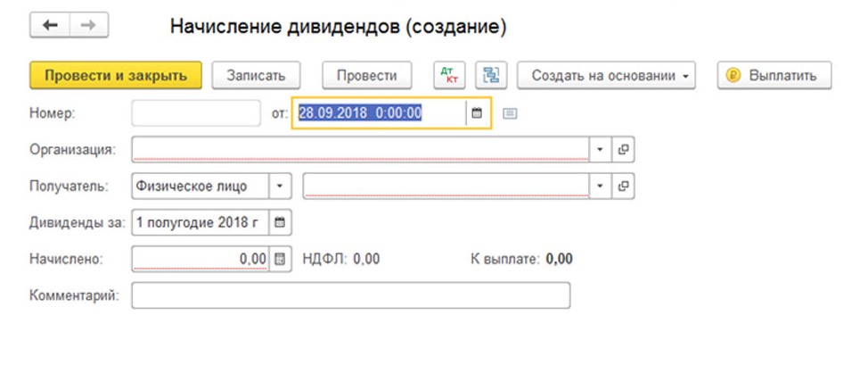Open the Организация selection form icon
The height and width of the screenshot is (373, 868).
(624, 149)
